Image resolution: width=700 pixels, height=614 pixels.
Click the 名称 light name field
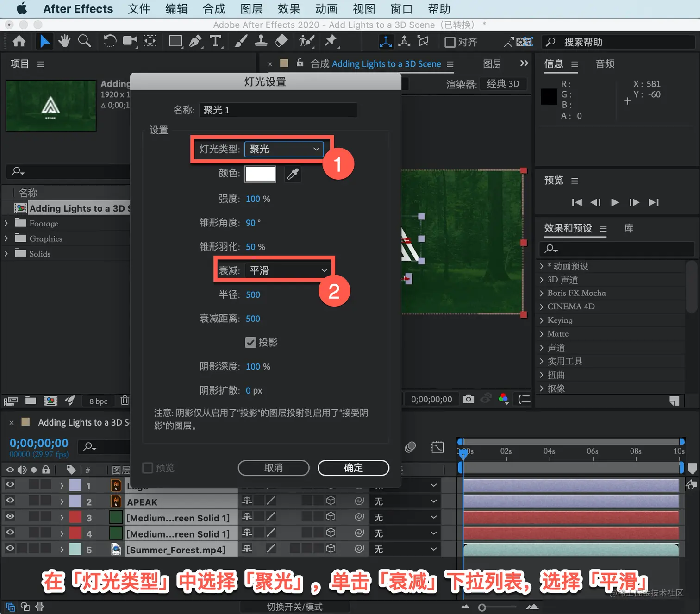(x=278, y=110)
